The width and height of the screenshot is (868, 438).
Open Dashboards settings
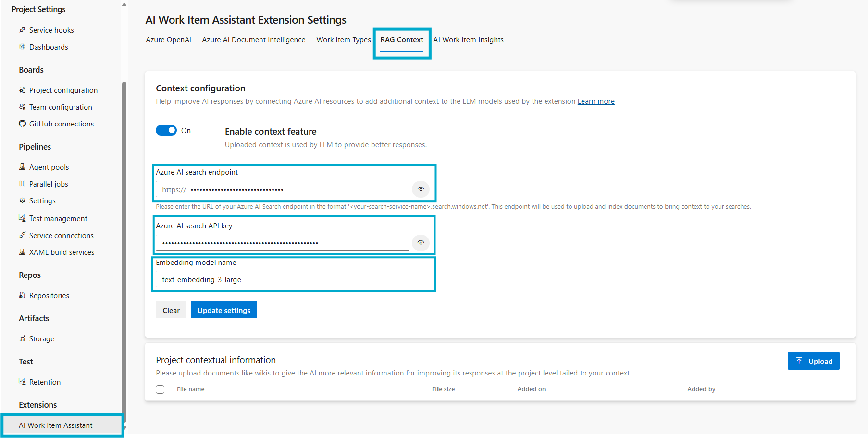(49, 47)
